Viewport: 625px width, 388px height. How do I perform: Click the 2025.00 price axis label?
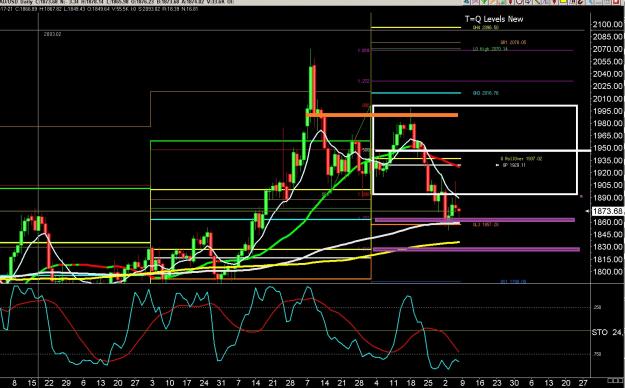pos(608,86)
